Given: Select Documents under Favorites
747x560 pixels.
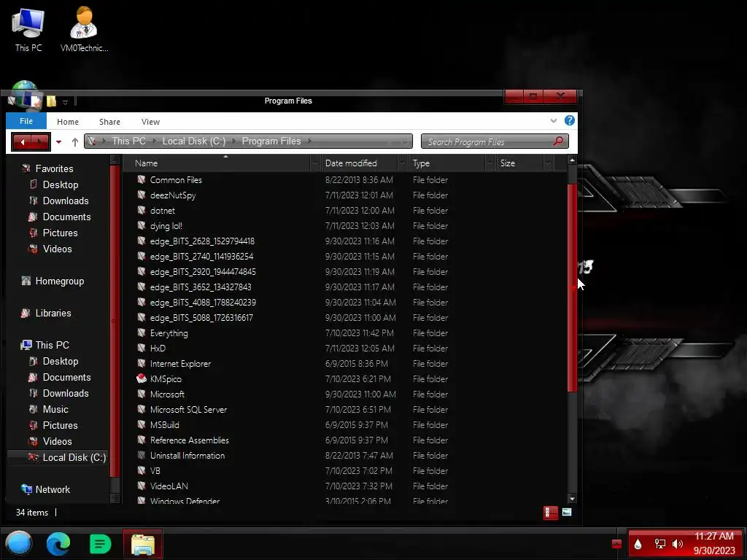Looking at the screenshot, I should 66,217.
